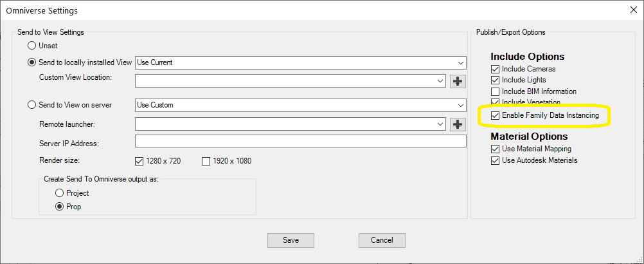Select the Prop output radio button
Image resolution: width=644 pixels, height=264 pixels.
[x=60, y=207]
